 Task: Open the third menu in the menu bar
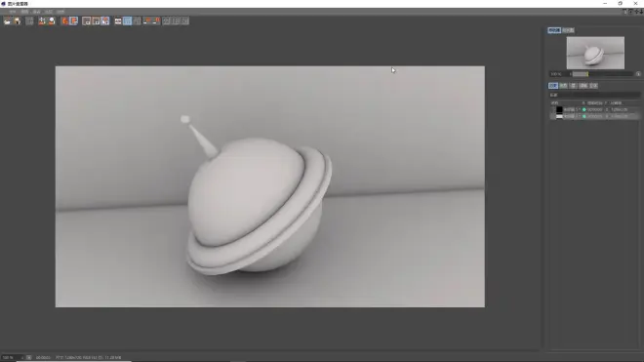pyautogui.click(x=36, y=12)
